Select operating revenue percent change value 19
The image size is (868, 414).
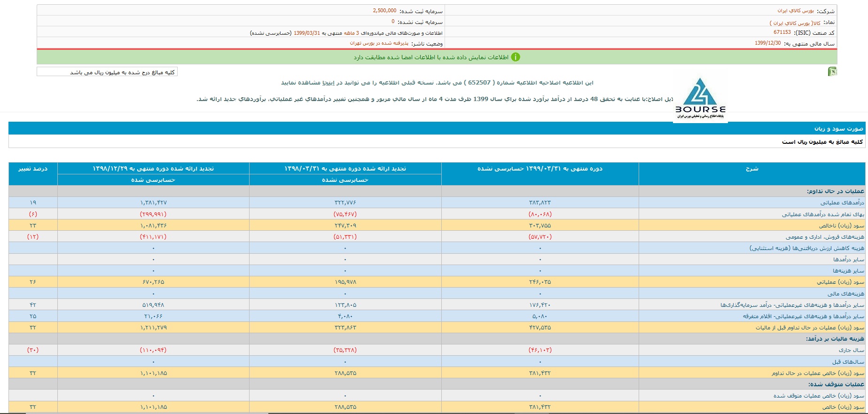[x=33, y=203]
